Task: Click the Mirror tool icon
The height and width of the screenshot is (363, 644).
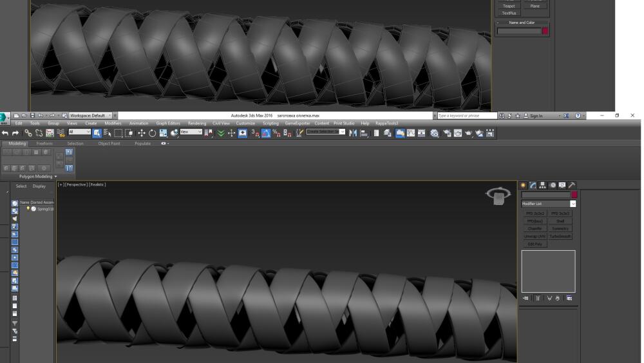Action: (x=353, y=133)
